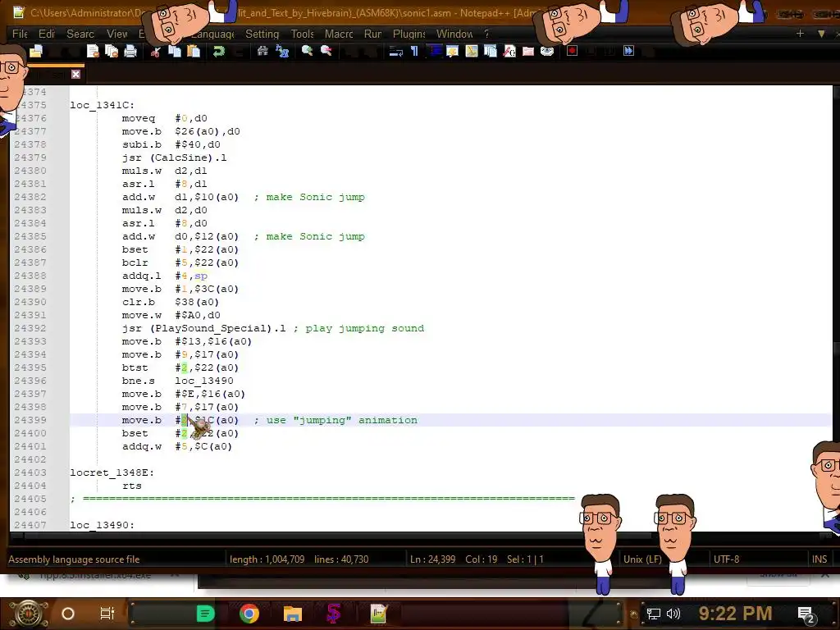Viewport: 840px width, 630px height.
Task: Click the 'jsr (CalcSine).l' code line
Action: point(174,157)
